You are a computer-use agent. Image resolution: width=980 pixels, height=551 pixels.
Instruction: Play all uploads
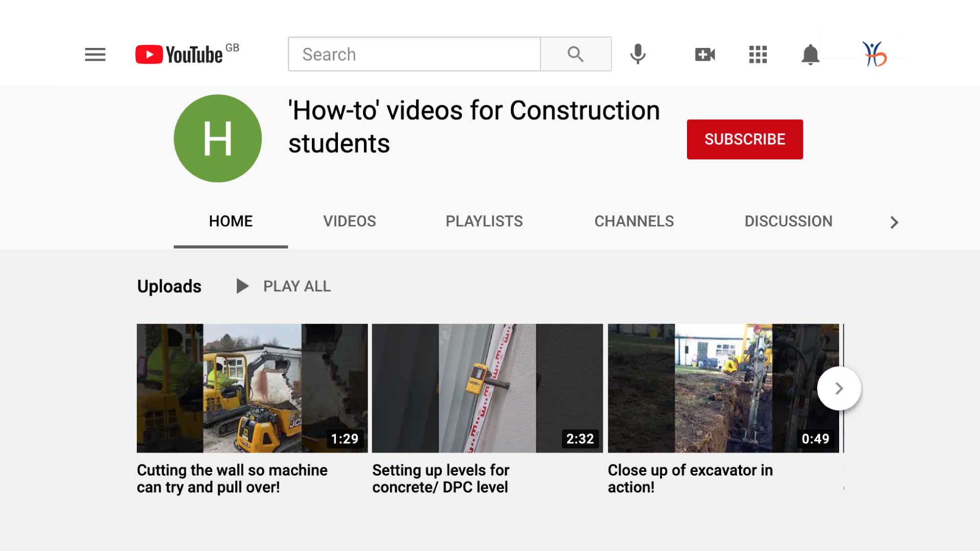[285, 286]
